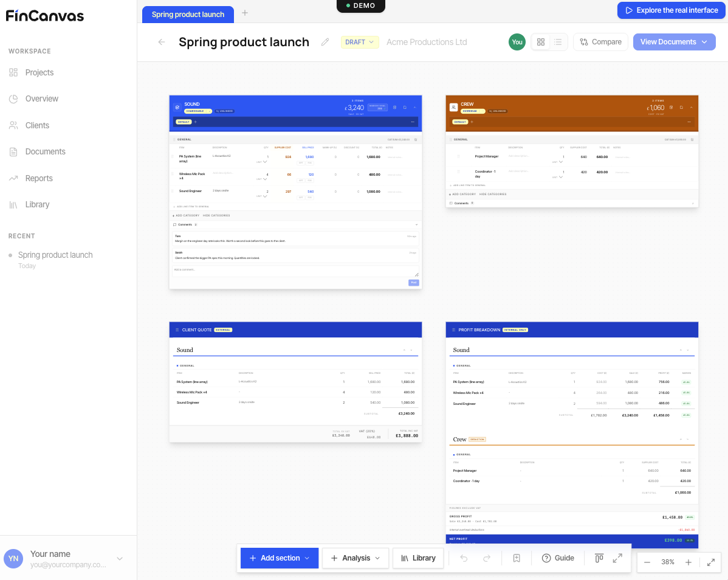Viewport: 728px width, 580px height.
Task: Switch to list view layout
Action: 558,42
